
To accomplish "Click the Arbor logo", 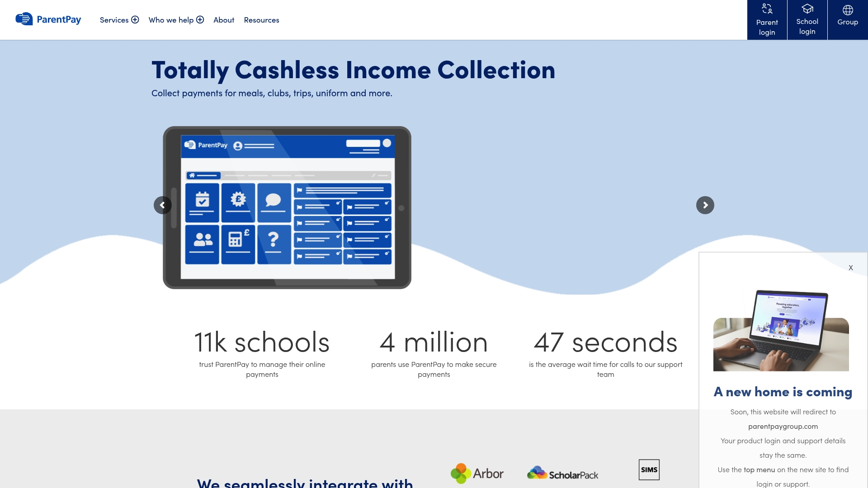I will point(477,474).
